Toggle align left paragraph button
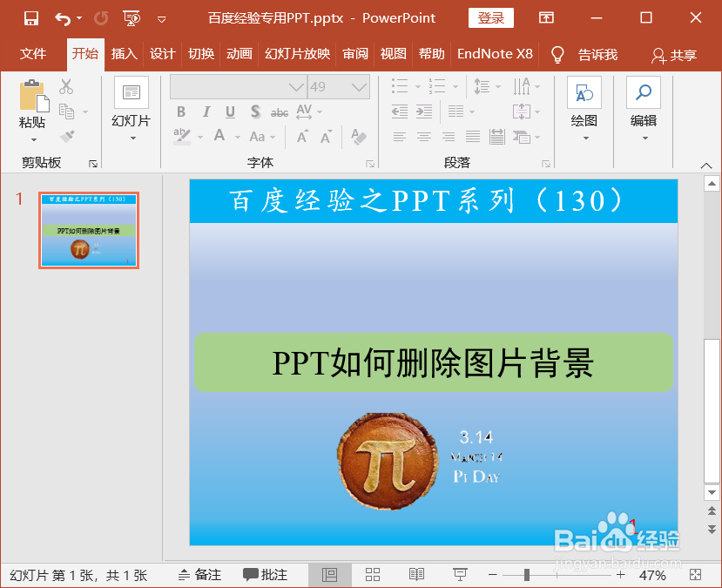This screenshot has width=722, height=588. [x=399, y=137]
